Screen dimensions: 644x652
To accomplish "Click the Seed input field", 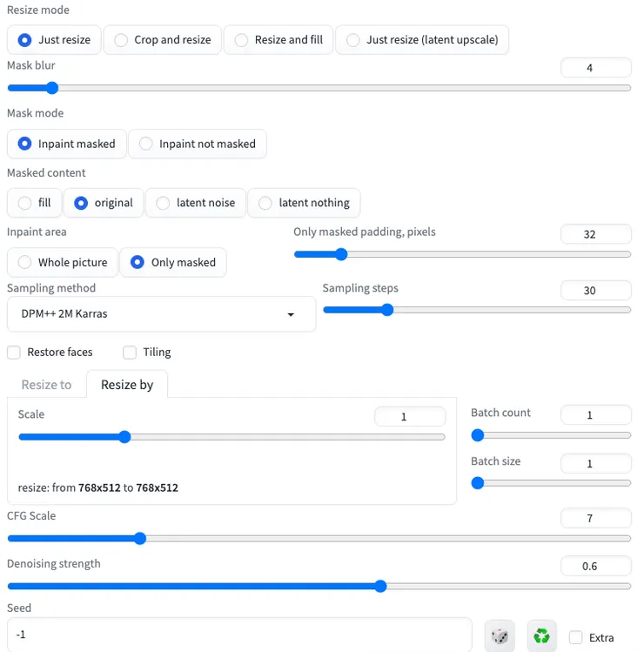I will 239,635.
